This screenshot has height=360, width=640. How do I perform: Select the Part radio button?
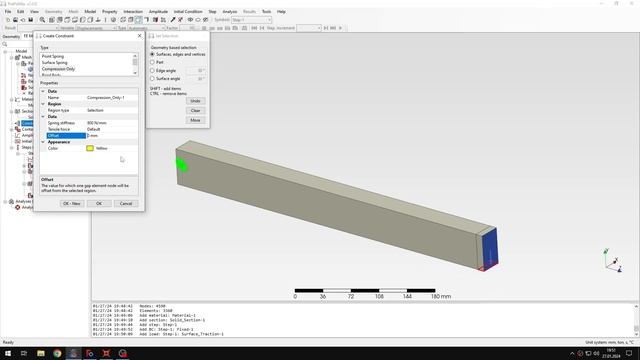pyautogui.click(x=152, y=62)
